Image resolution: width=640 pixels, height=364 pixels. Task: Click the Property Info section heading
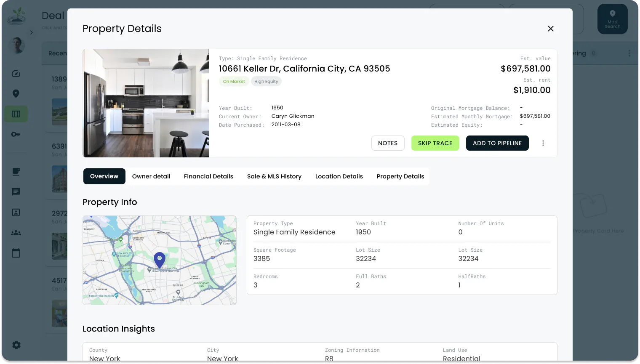pyautogui.click(x=110, y=202)
